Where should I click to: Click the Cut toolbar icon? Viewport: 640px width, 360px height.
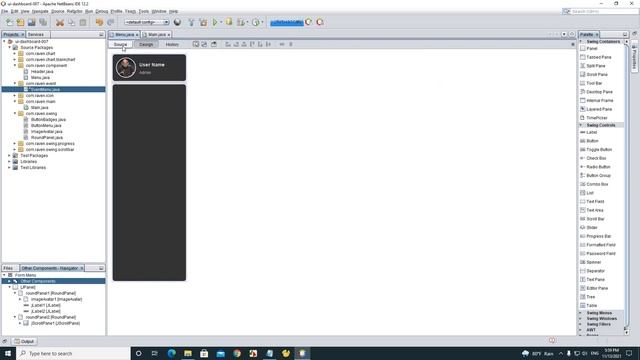point(60,22)
